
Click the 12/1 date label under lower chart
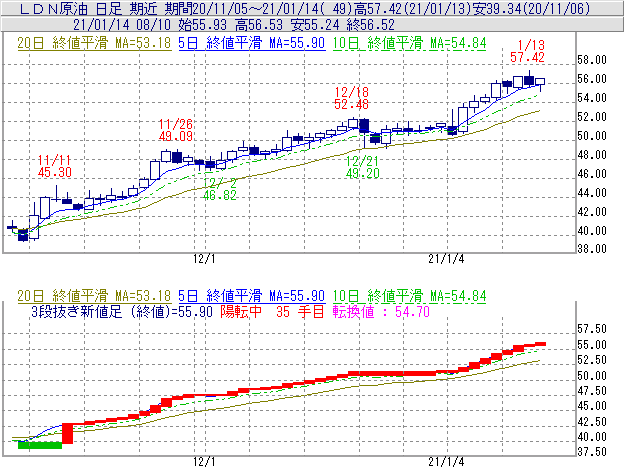click(204, 462)
